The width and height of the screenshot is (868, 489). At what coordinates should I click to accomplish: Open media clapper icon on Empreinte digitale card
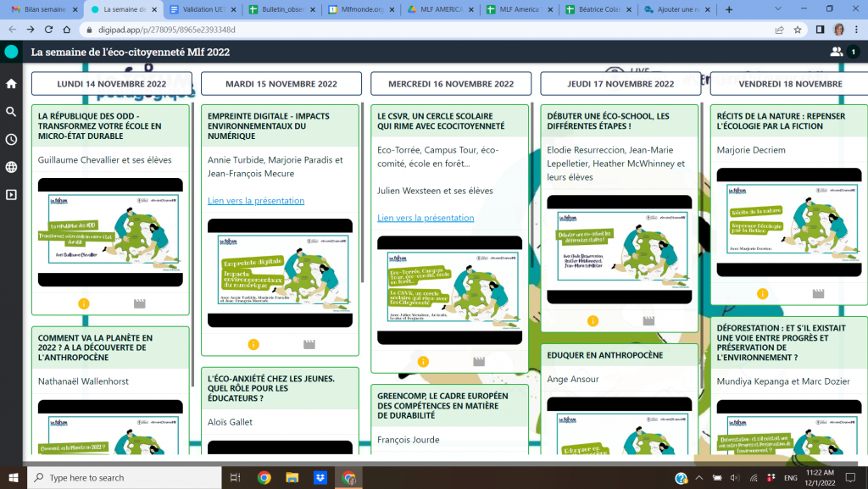309,345
